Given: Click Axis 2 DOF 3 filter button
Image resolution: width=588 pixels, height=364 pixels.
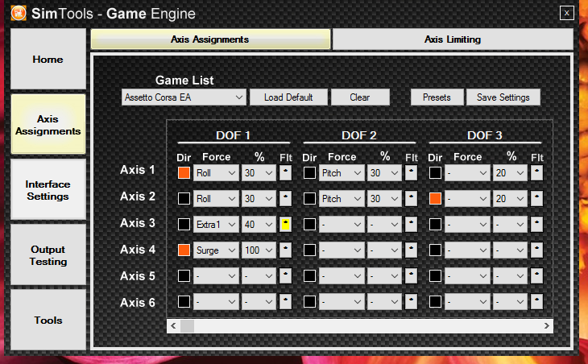Looking at the screenshot, I should tap(536, 198).
